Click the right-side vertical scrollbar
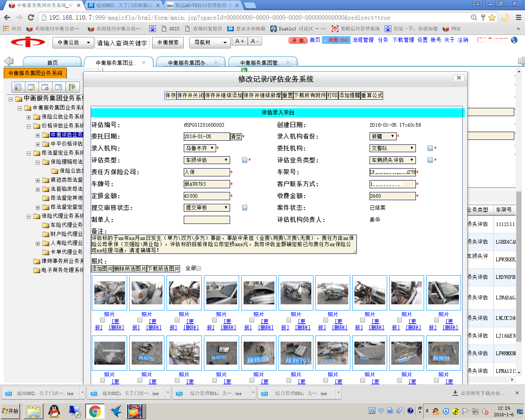 click(x=518, y=267)
